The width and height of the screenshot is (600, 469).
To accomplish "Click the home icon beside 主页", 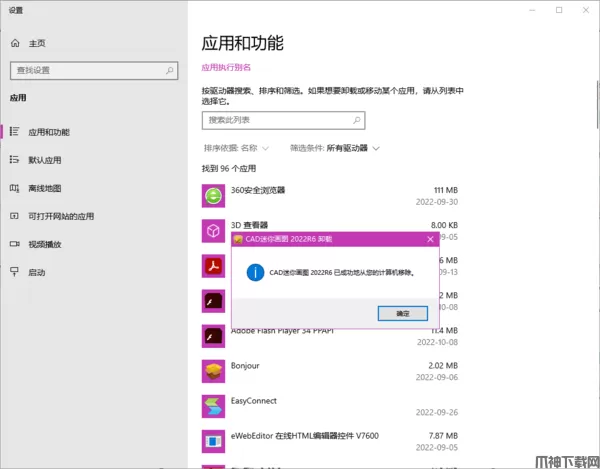I will click(x=15, y=43).
